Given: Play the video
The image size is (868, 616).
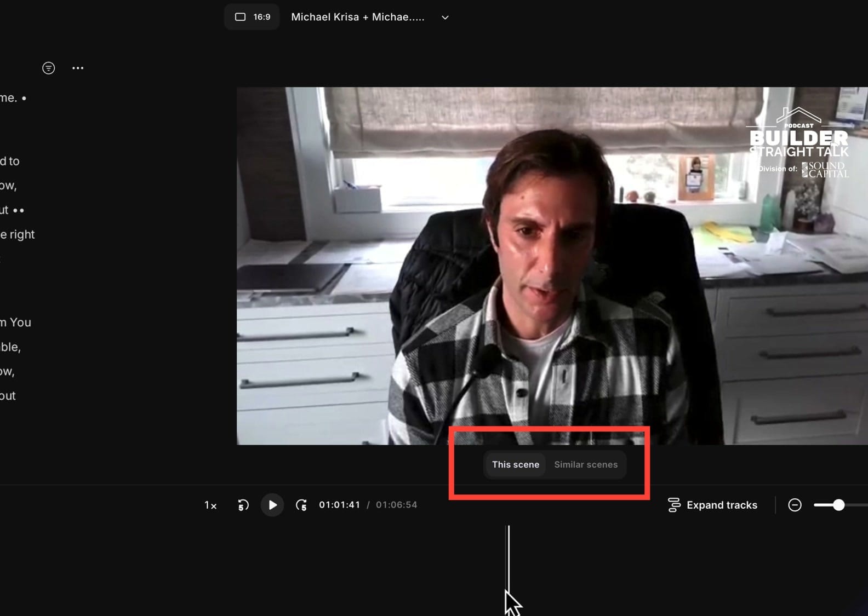Looking at the screenshot, I should [272, 505].
